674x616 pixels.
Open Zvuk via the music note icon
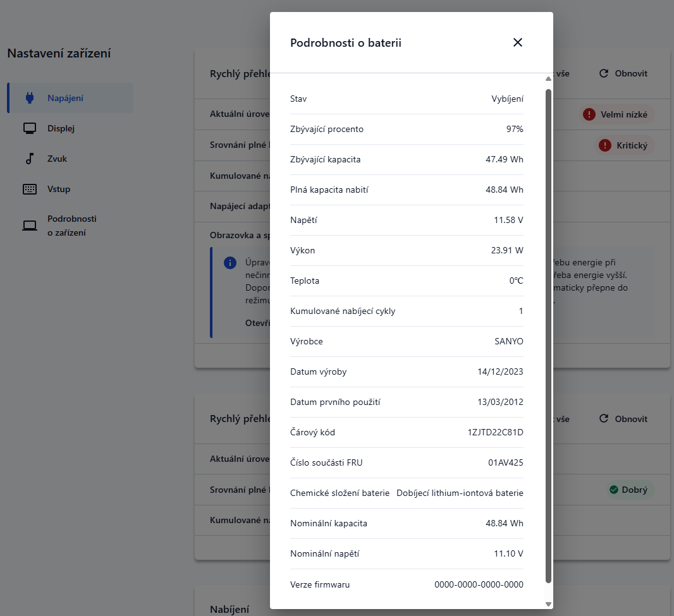point(29,159)
